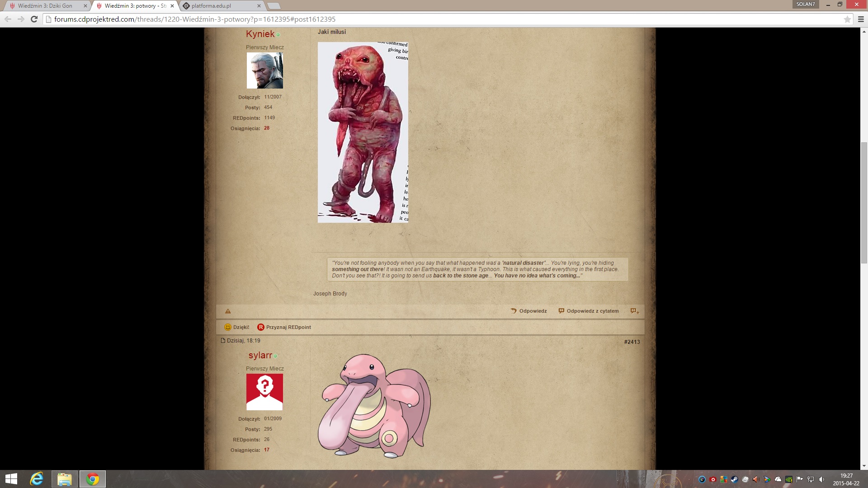Open the OneDrive cloud tray icon
Image resolution: width=868 pixels, height=488 pixels.
(x=778, y=479)
